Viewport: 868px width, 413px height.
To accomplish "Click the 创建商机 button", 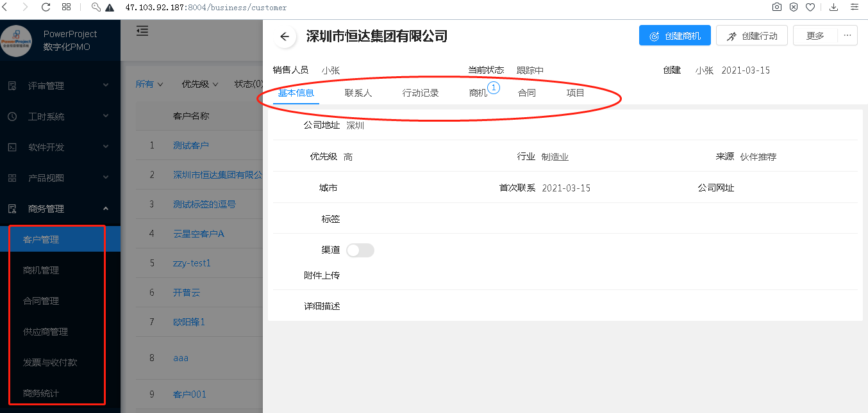I will (x=674, y=36).
